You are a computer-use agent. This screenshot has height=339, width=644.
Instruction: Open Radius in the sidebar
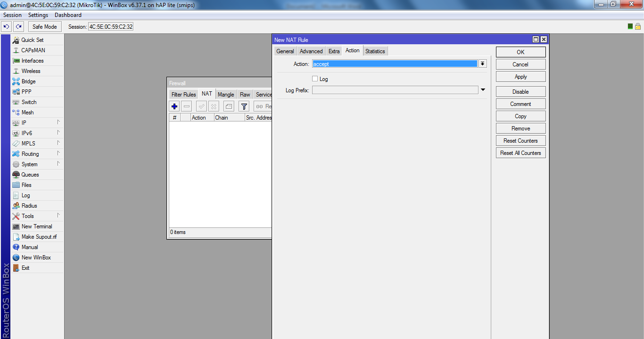tap(37, 206)
